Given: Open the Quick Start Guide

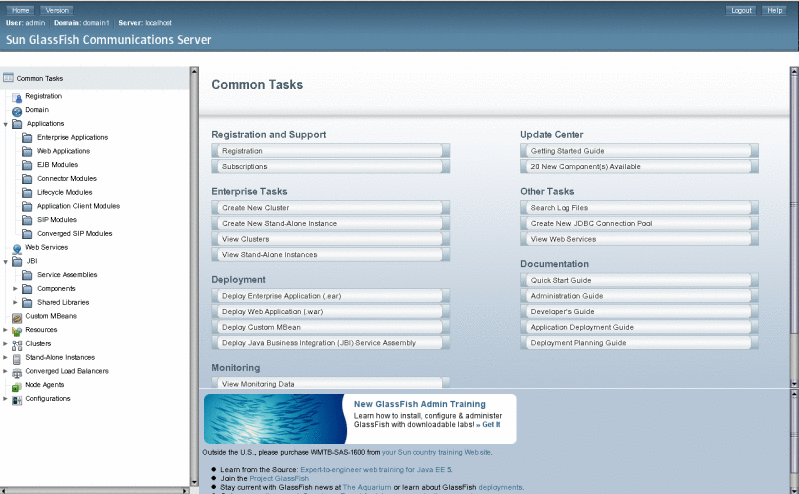Looking at the screenshot, I should (639, 280).
